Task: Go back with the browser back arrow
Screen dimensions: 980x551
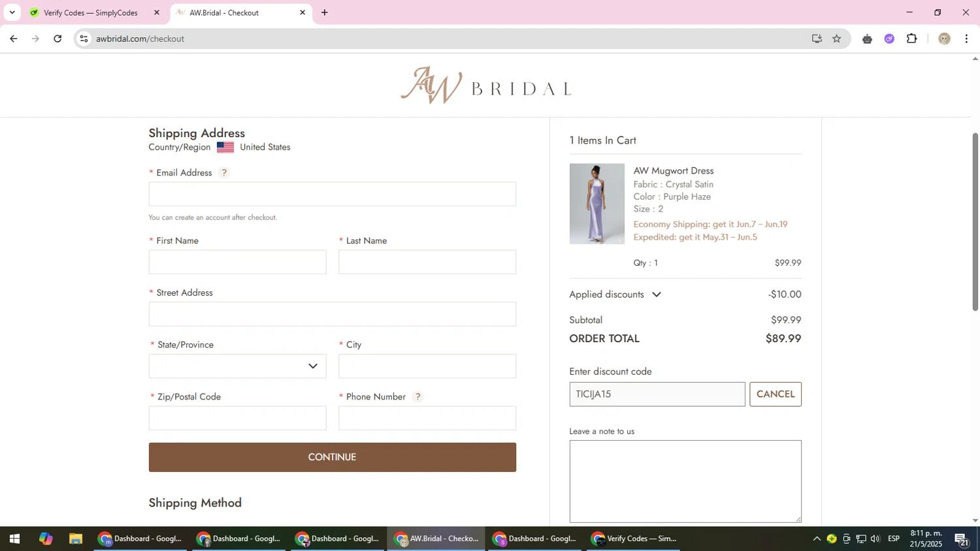Action: 13,39
